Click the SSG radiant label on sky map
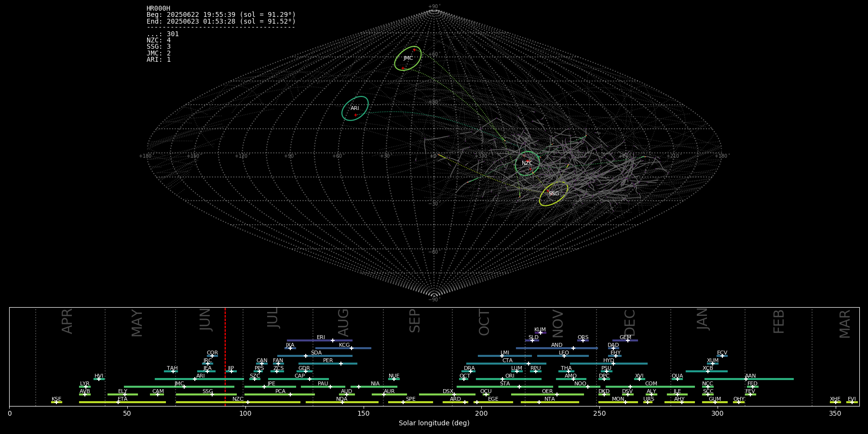 pyautogui.click(x=554, y=193)
